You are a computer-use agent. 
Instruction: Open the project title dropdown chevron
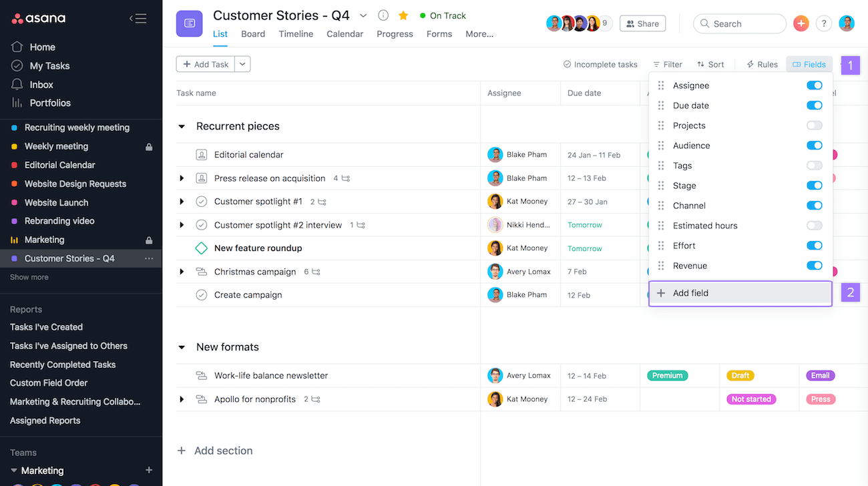tap(363, 15)
